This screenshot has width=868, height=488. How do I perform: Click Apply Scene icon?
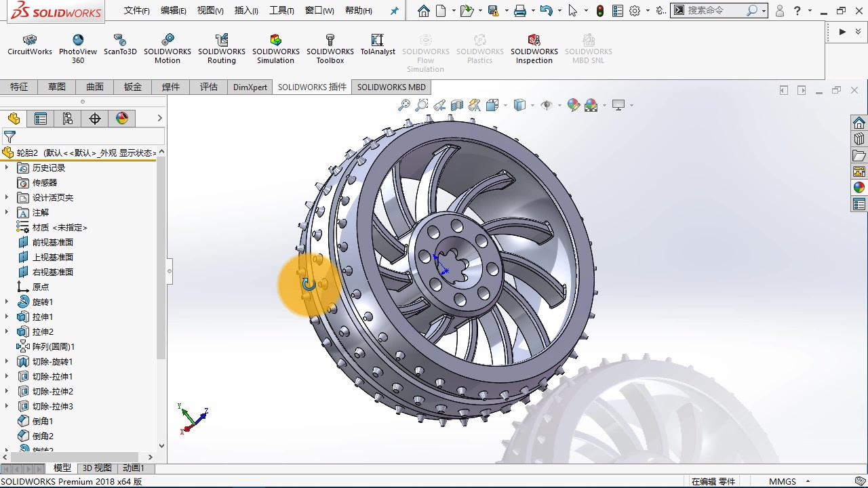[591, 105]
